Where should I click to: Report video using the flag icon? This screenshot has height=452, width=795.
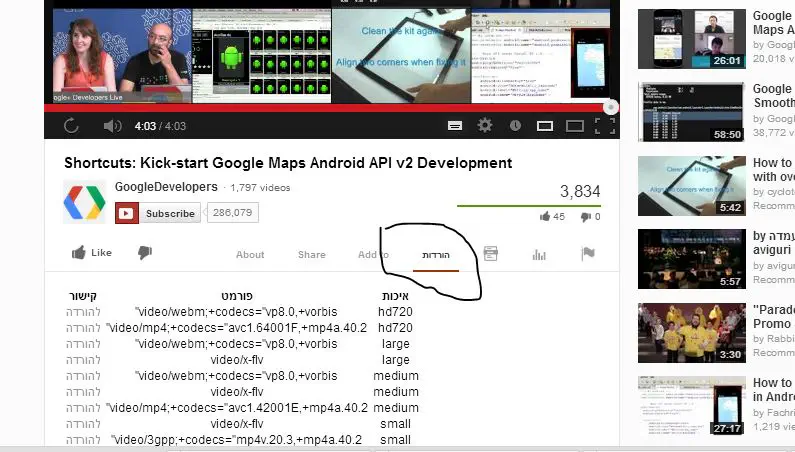tap(588, 255)
